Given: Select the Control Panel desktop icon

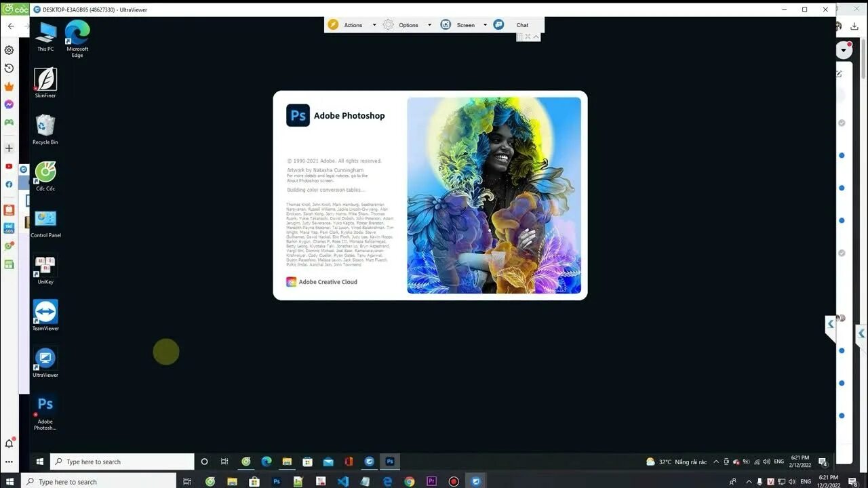Looking at the screenshot, I should pos(45,223).
